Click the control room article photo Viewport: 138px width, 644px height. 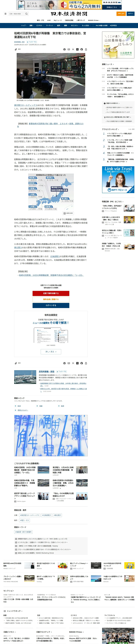click(51, 76)
